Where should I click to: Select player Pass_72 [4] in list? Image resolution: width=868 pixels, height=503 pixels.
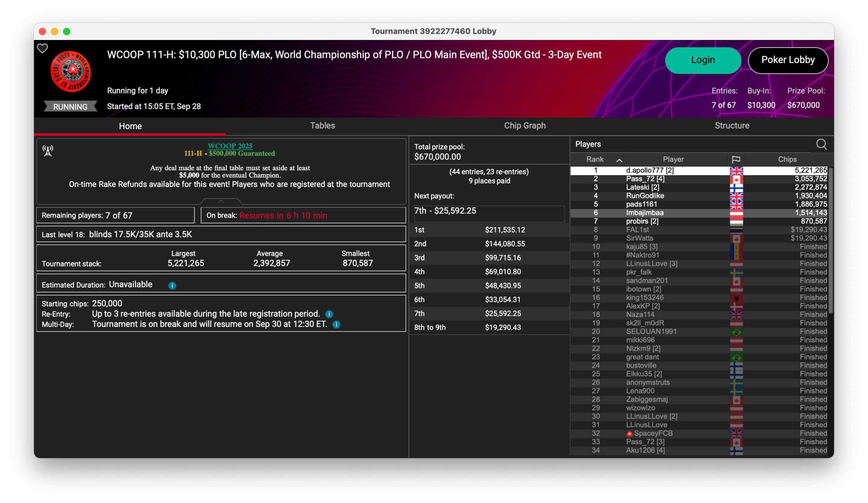(645, 179)
